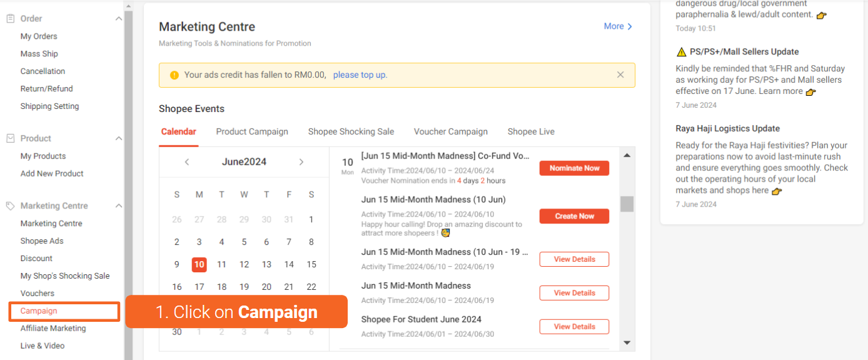Open Shipping Setting in sidebar
The height and width of the screenshot is (360, 868).
point(49,106)
